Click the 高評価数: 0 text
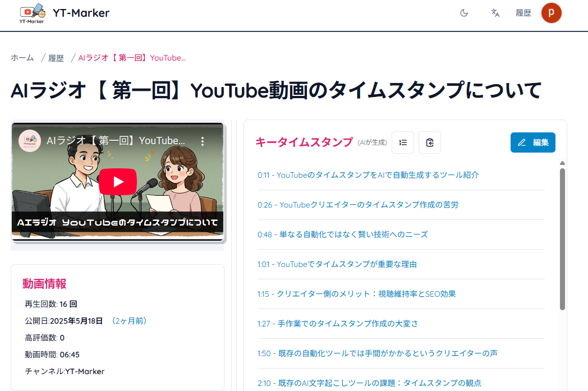588x391 pixels. [x=45, y=338]
